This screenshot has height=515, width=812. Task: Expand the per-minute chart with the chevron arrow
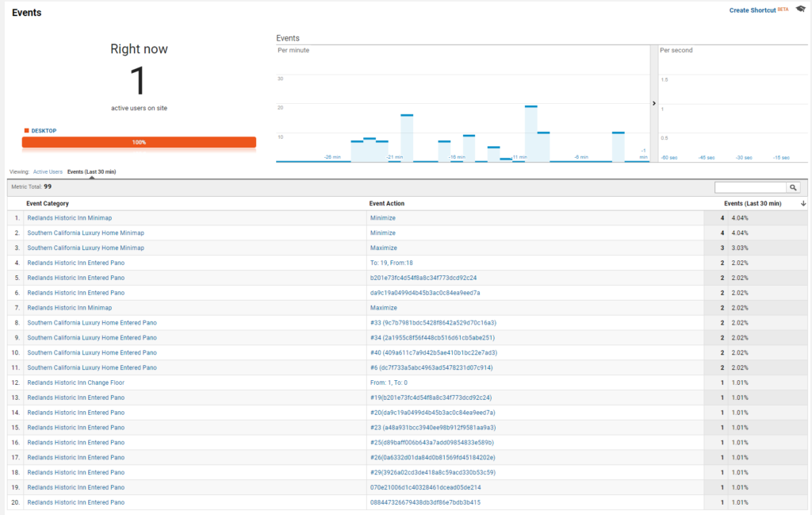point(654,103)
